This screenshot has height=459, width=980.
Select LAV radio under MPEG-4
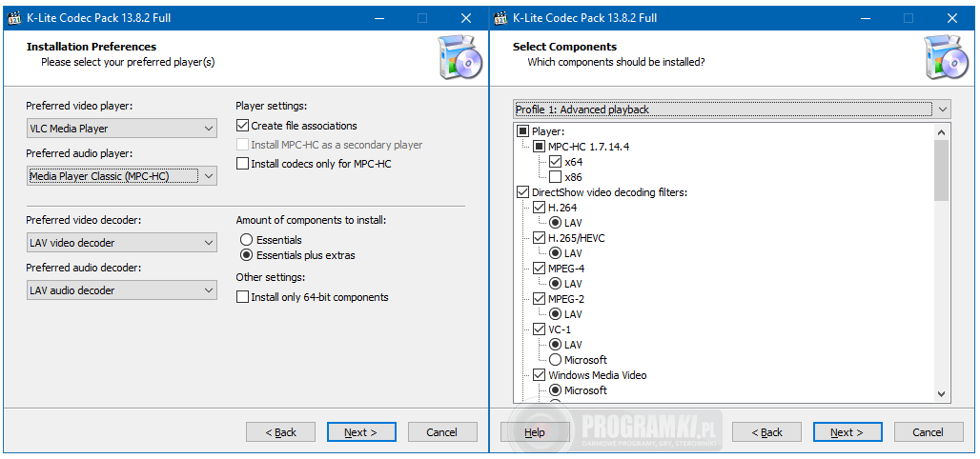tap(555, 284)
